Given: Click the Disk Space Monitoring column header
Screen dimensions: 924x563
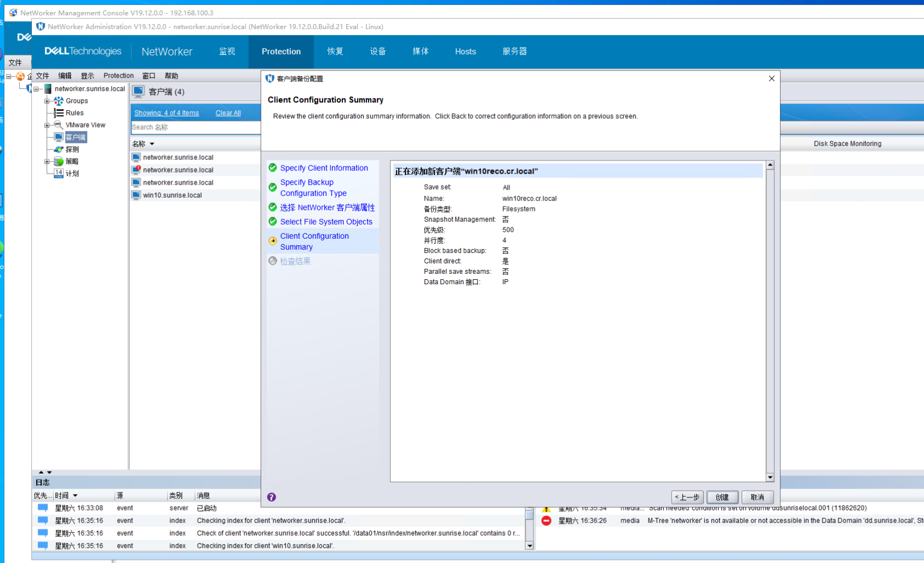Looking at the screenshot, I should (847, 143).
